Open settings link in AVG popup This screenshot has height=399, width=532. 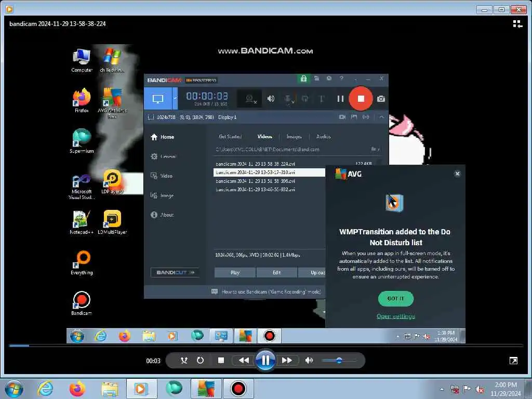[x=395, y=316]
